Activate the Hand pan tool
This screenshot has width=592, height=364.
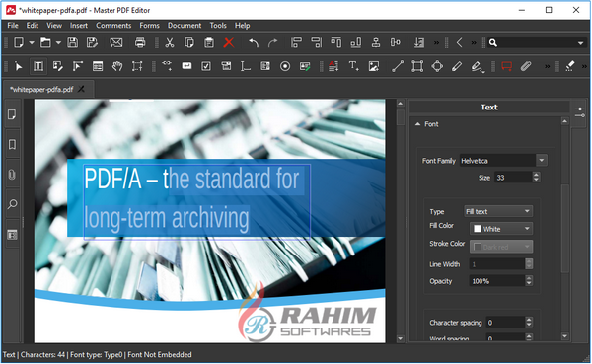tap(117, 66)
